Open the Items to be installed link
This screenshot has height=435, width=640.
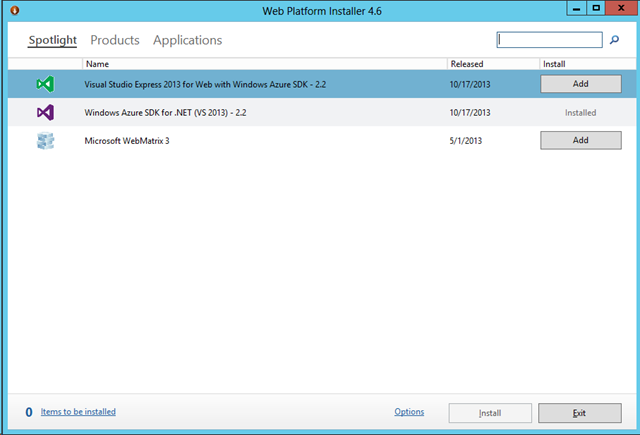click(78, 412)
